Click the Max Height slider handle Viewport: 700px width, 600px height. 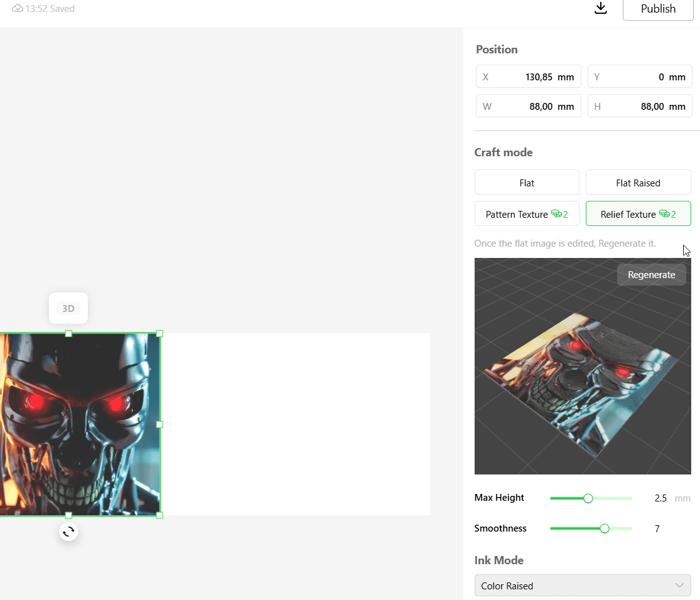[588, 498]
